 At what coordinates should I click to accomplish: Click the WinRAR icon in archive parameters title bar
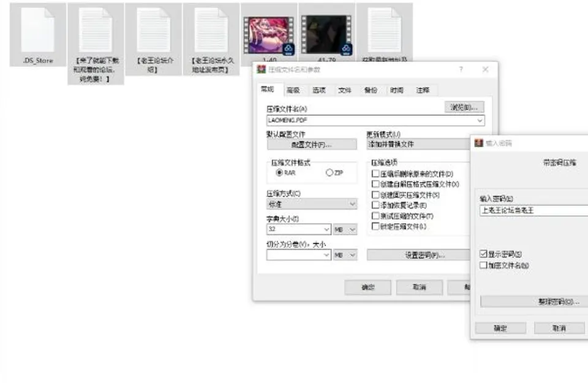click(x=261, y=69)
